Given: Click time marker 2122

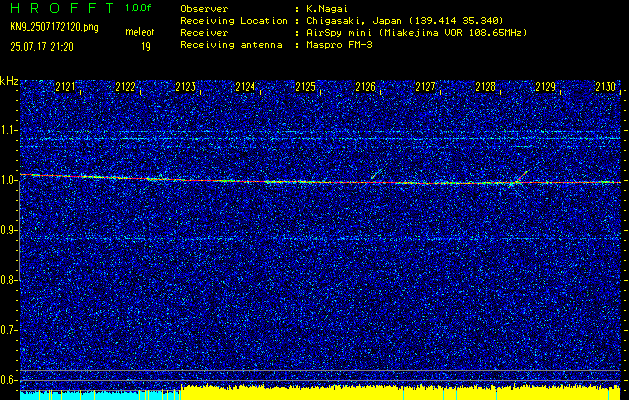Looking at the screenshot, I should click(125, 87).
